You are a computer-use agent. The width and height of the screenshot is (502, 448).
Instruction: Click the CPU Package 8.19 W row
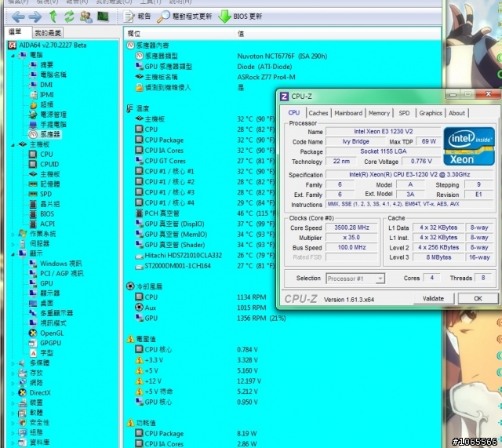point(196,434)
